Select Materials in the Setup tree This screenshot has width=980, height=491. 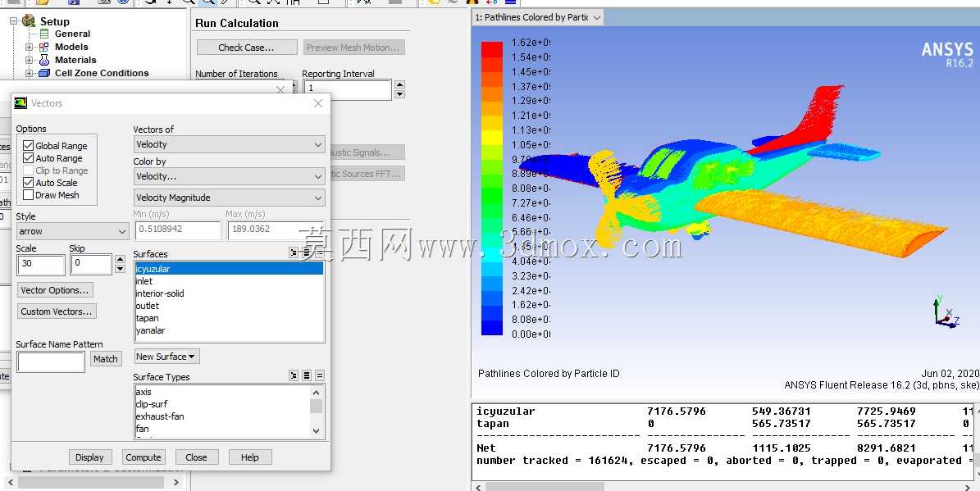[75, 60]
